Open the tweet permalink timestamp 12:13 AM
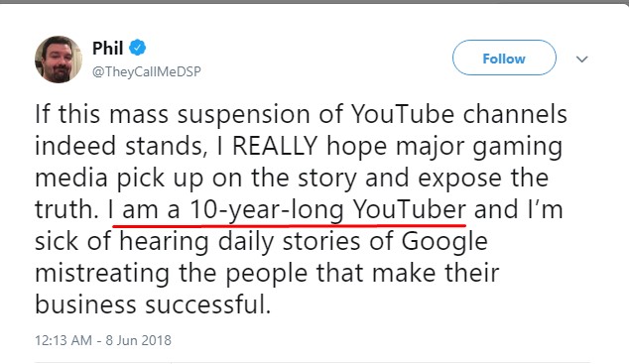Viewport: 629px width, 364px height. pyautogui.click(x=63, y=340)
